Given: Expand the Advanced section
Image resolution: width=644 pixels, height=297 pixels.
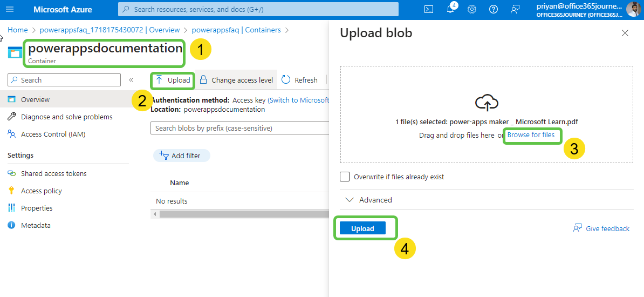Looking at the screenshot, I should click(x=369, y=200).
